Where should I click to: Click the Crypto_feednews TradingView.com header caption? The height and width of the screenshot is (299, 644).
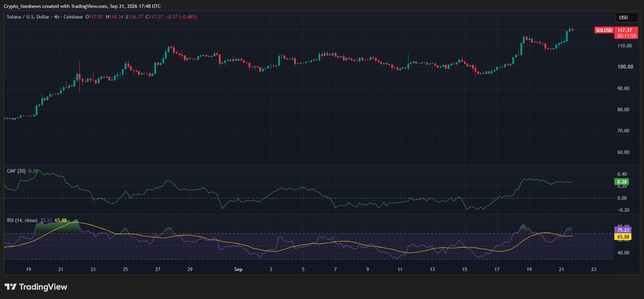[82, 6]
